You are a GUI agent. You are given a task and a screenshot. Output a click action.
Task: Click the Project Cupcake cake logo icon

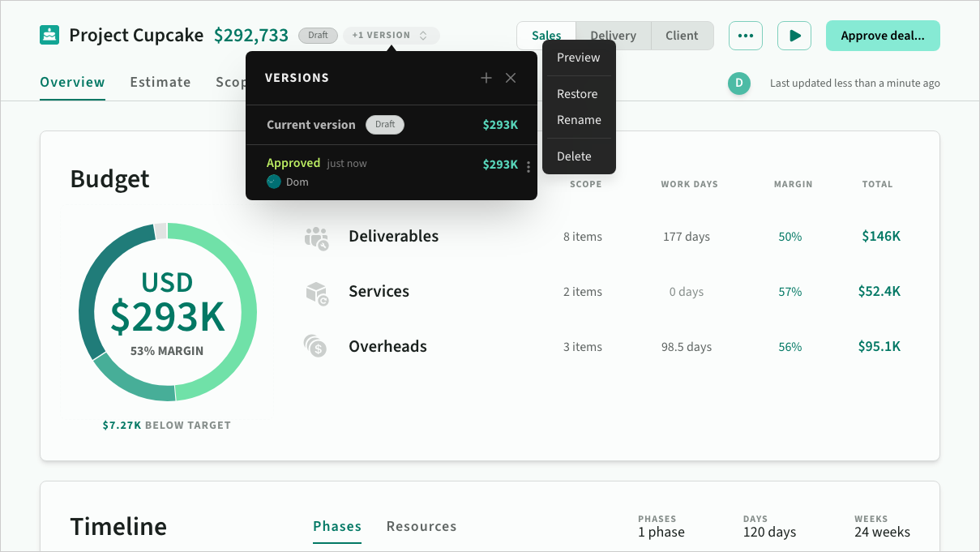pyautogui.click(x=49, y=36)
